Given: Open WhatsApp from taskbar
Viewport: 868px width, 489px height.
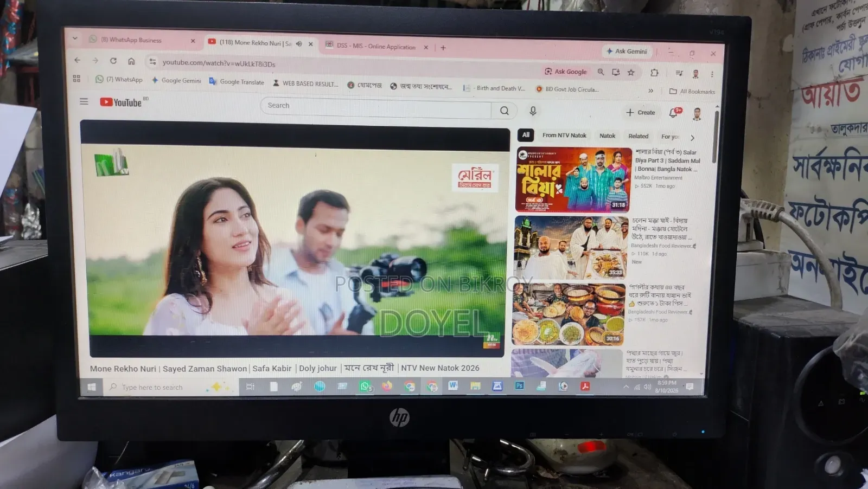Looking at the screenshot, I should tap(366, 386).
